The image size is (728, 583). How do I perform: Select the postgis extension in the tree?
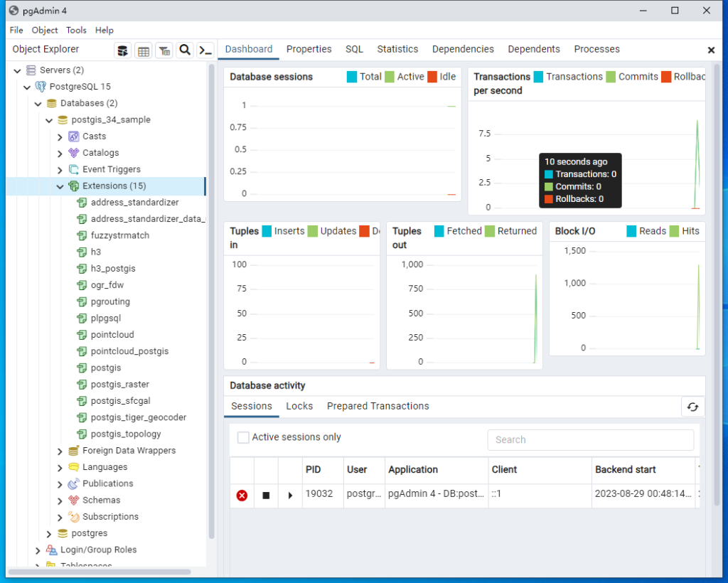106,368
